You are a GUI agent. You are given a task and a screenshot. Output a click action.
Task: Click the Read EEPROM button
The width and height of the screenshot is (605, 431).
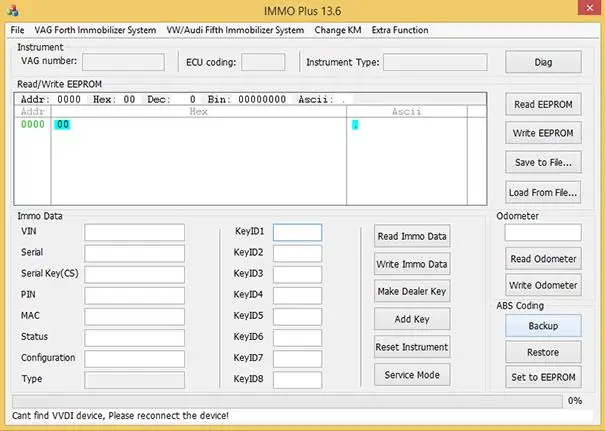[543, 104]
